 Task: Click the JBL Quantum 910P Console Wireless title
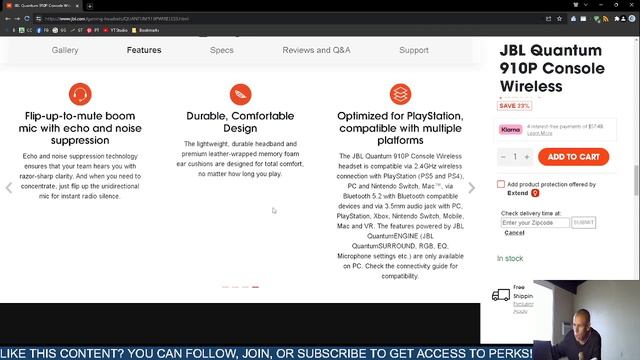pos(552,68)
